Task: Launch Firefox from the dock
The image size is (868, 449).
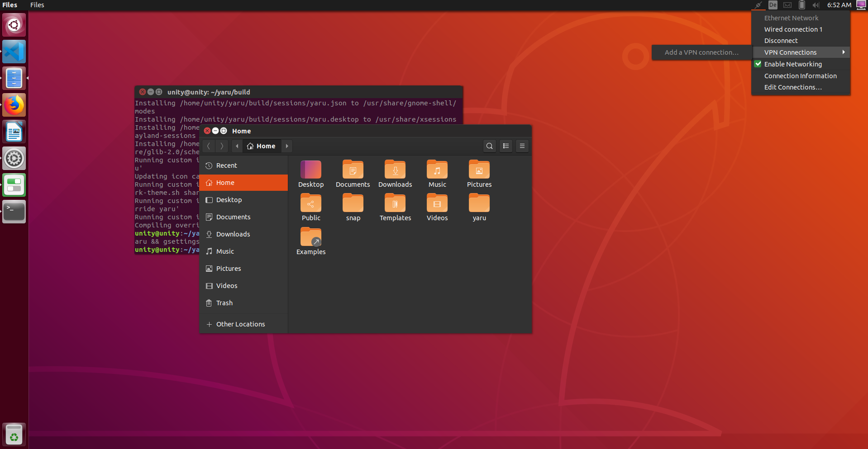Action: pos(14,105)
